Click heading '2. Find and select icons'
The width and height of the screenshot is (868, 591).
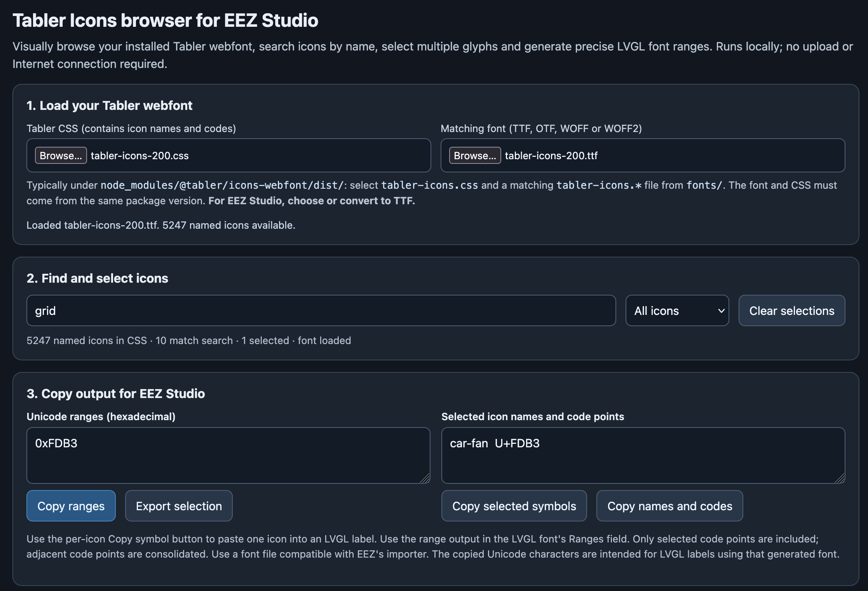tap(98, 278)
